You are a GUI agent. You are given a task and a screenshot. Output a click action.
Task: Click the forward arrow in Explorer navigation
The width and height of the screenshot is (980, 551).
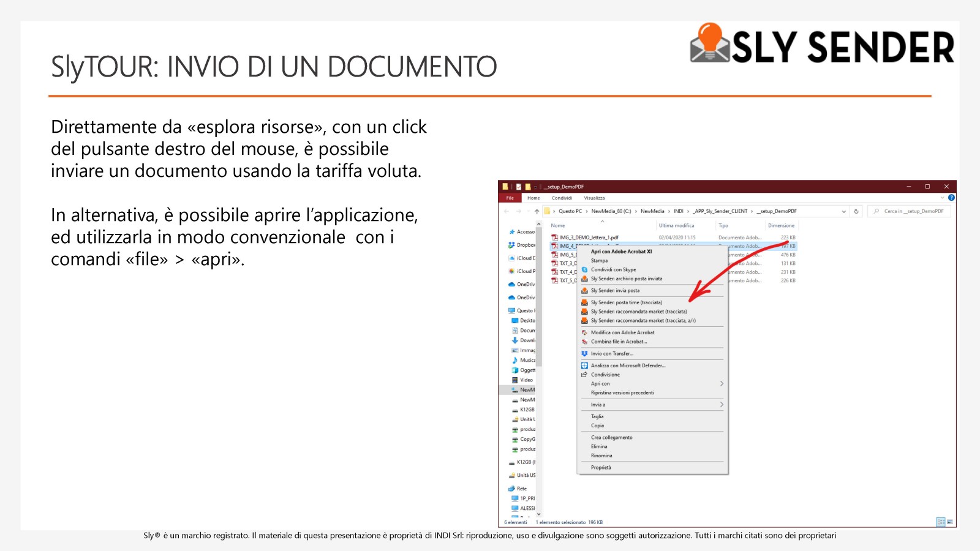click(519, 211)
